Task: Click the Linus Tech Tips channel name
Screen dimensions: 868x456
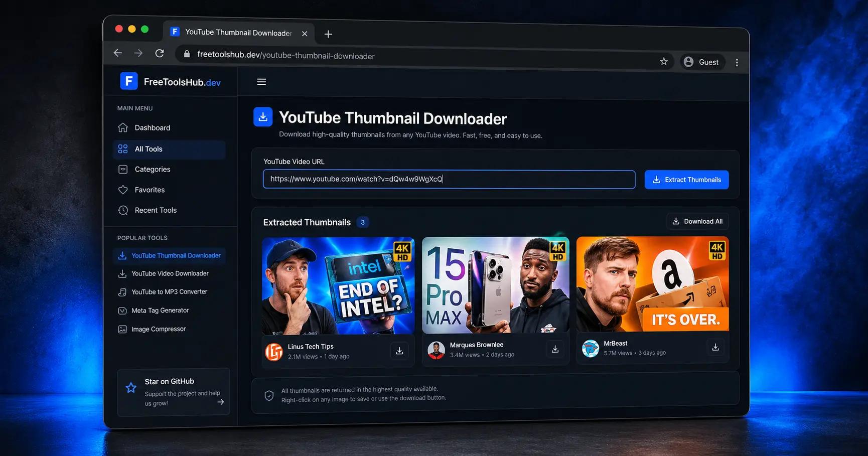Action: [311, 347]
